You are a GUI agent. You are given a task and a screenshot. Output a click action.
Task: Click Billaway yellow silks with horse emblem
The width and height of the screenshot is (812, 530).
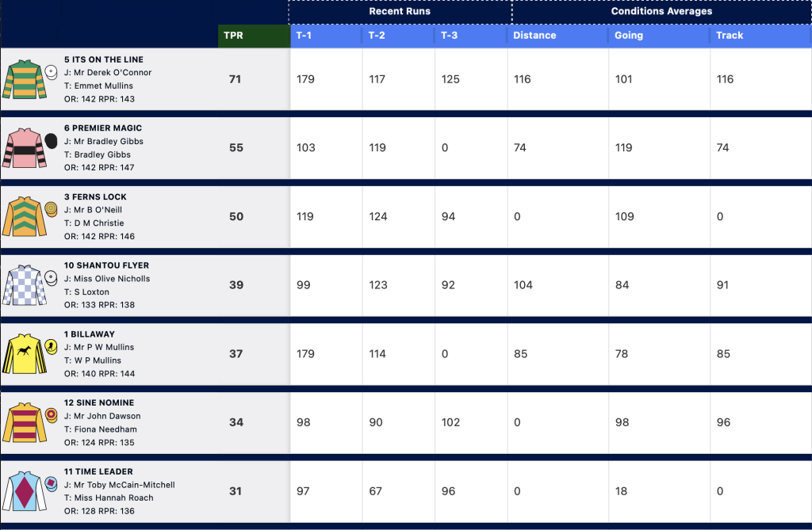(x=25, y=354)
